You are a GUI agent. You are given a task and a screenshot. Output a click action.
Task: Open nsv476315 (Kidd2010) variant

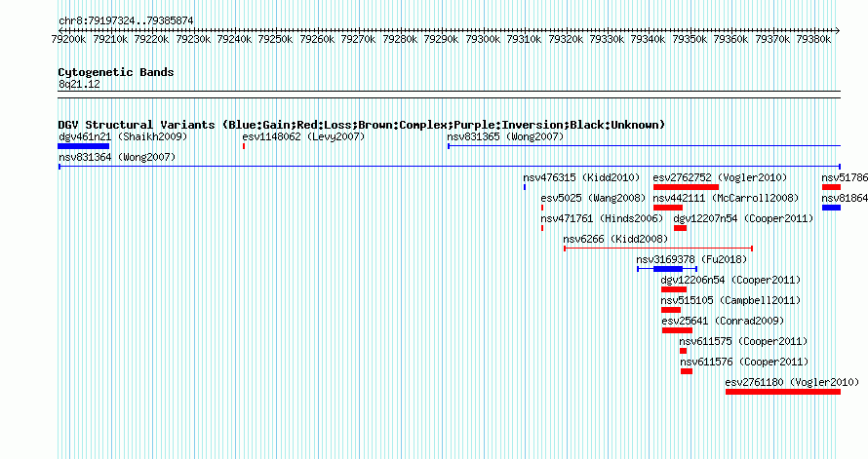[x=581, y=177]
